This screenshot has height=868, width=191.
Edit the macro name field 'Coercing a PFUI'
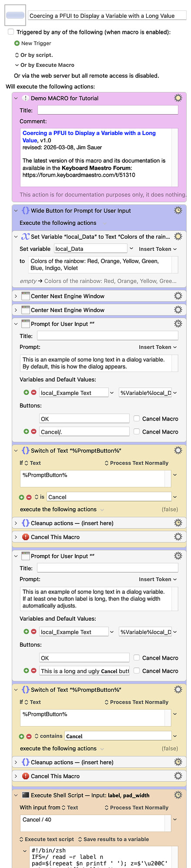tap(107, 16)
